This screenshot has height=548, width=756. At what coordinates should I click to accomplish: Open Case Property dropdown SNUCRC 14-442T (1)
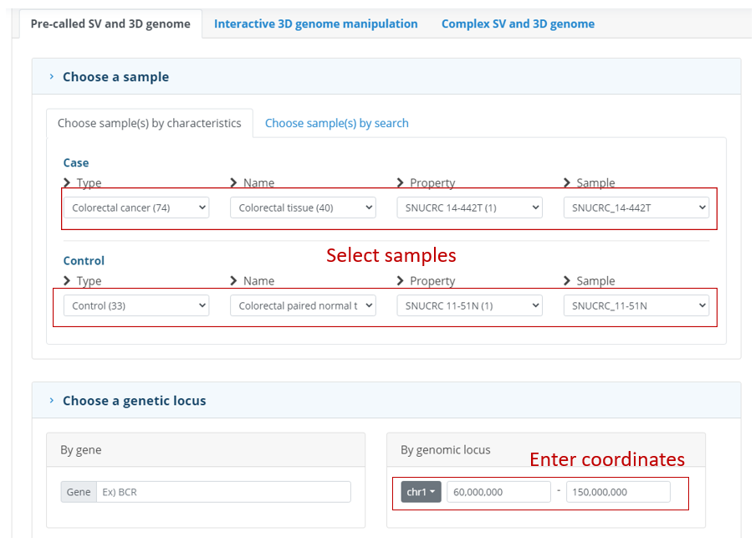click(x=470, y=208)
